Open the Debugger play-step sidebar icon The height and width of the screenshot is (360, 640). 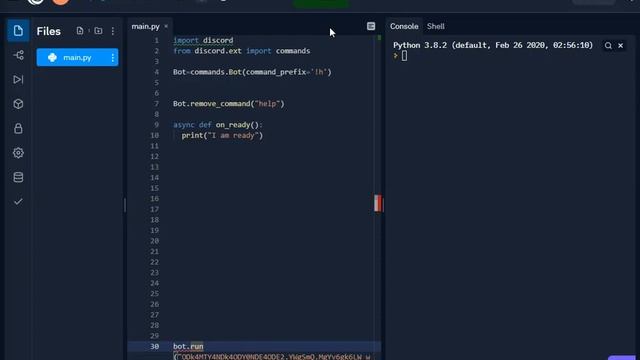[x=18, y=79]
